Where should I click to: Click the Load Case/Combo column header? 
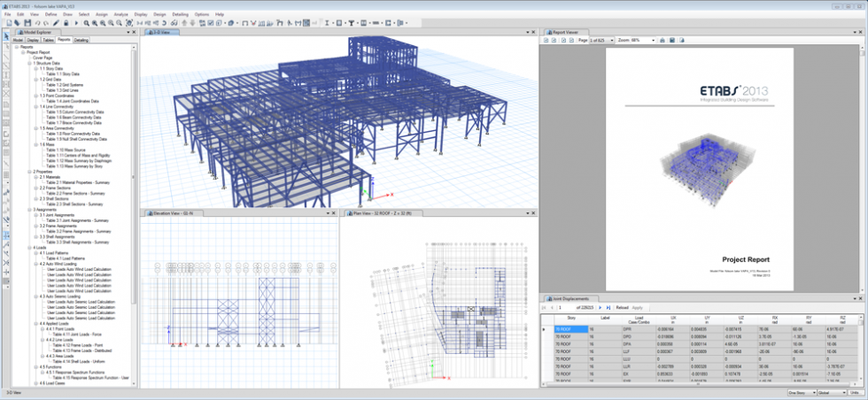(639, 319)
